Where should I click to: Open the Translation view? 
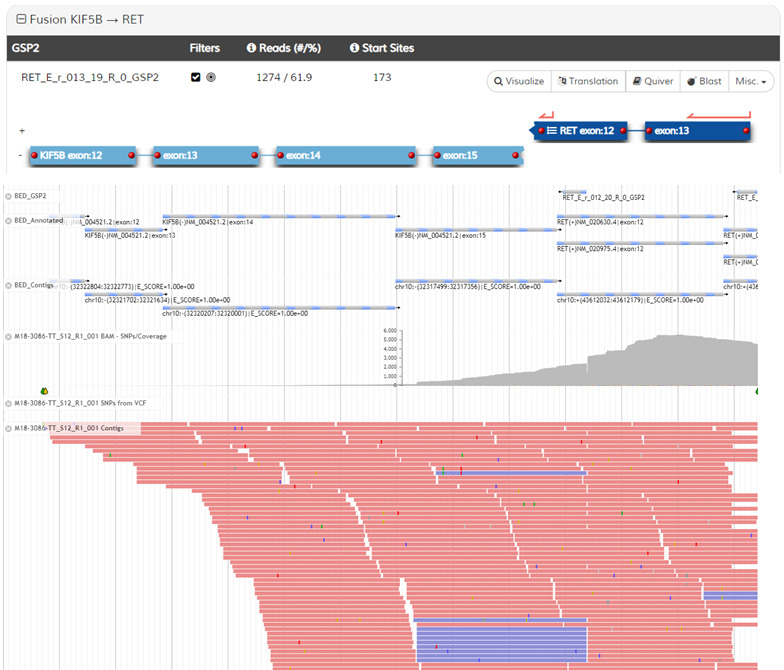[x=587, y=81]
